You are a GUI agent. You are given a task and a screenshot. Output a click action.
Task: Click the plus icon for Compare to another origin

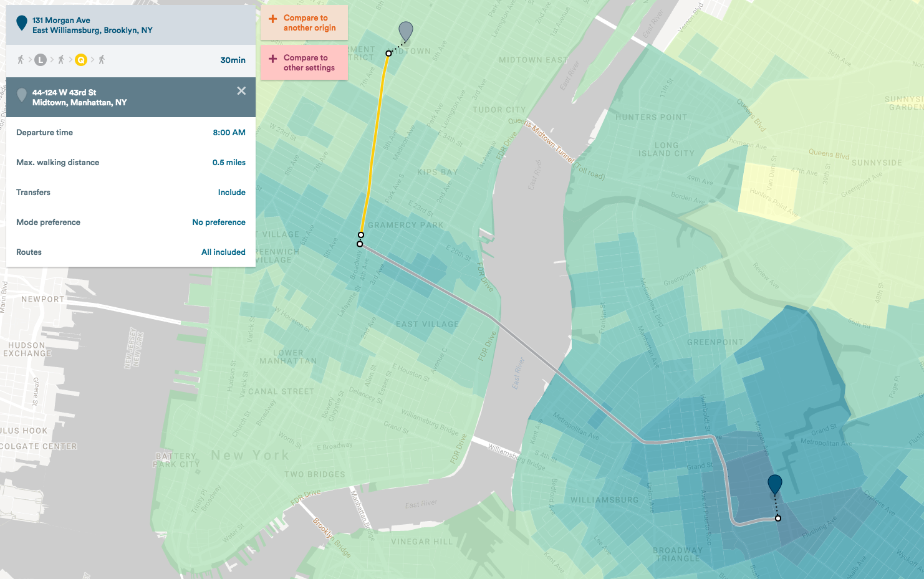272,19
